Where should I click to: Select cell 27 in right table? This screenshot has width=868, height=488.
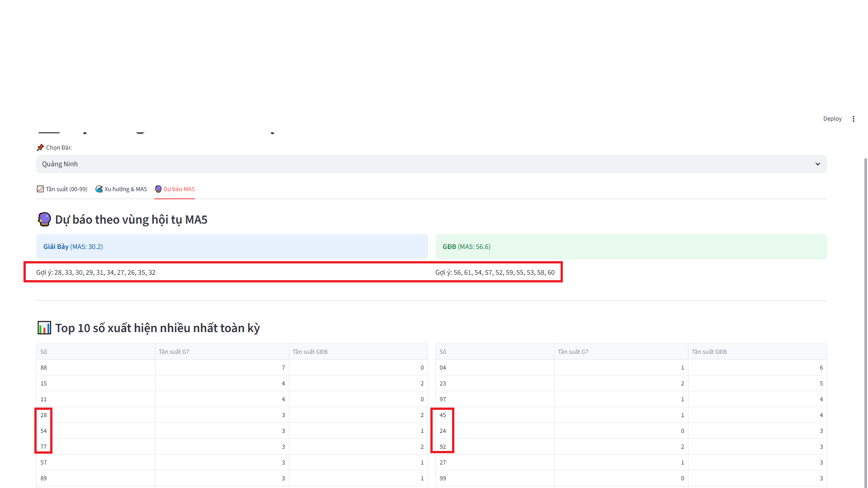point(495,462)
